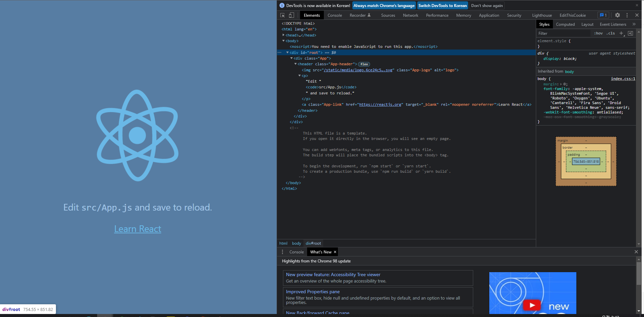
Task: Open the drawer three-dot menu
Action: [x=282, y=252]
